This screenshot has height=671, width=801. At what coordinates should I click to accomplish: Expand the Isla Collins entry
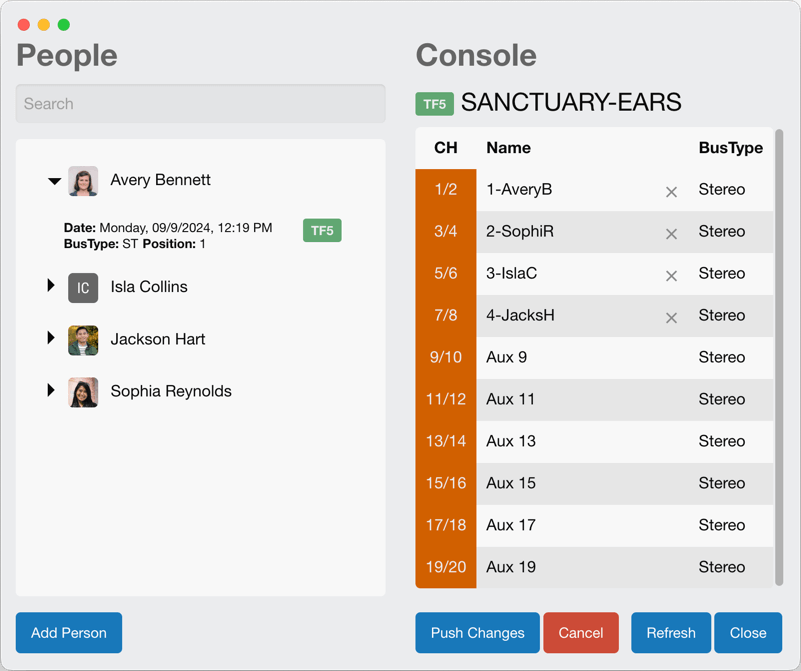point(51,286)
